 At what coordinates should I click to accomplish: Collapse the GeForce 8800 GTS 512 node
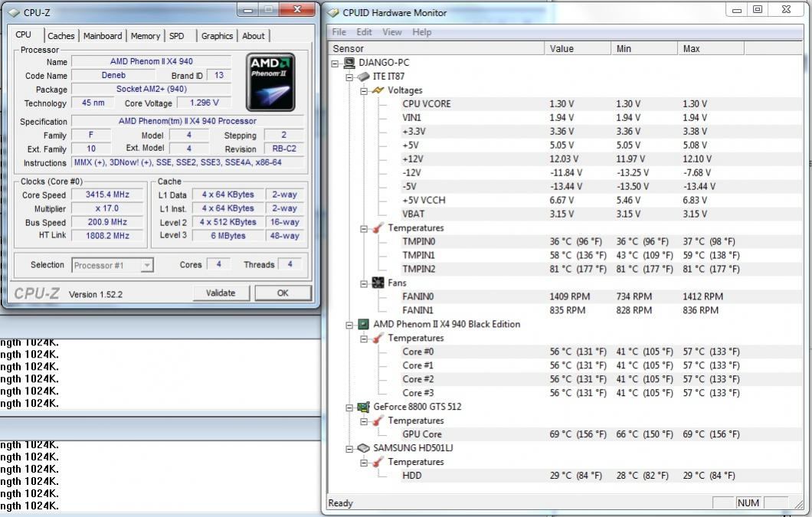(349, 407)
